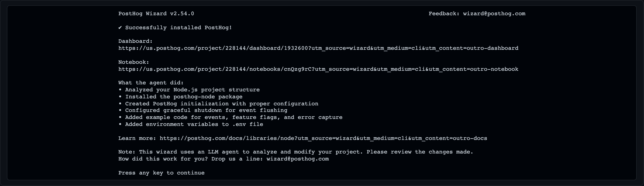Open the Notebook URL link
The height and width of the screenshot is (186, 644).
[x=318, y=69]
